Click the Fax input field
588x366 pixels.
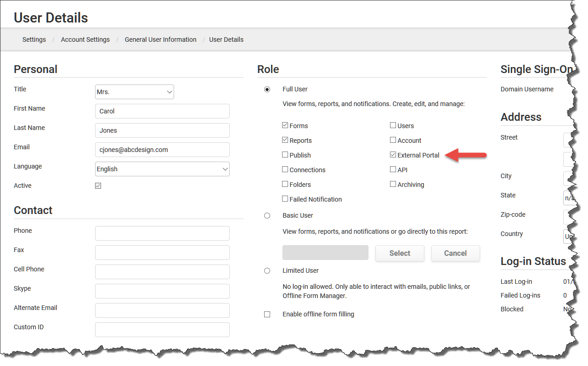coord(162,253)
